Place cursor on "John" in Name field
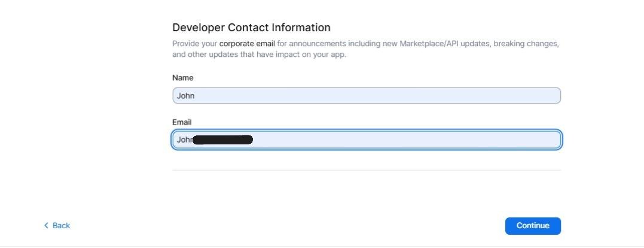Screen dimensions: 644x248 click(185, 96)
